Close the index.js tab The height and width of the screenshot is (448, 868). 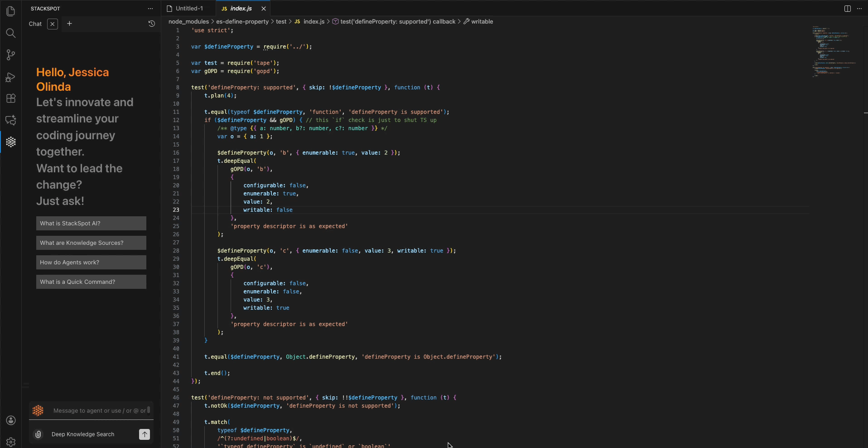(263, 9)
